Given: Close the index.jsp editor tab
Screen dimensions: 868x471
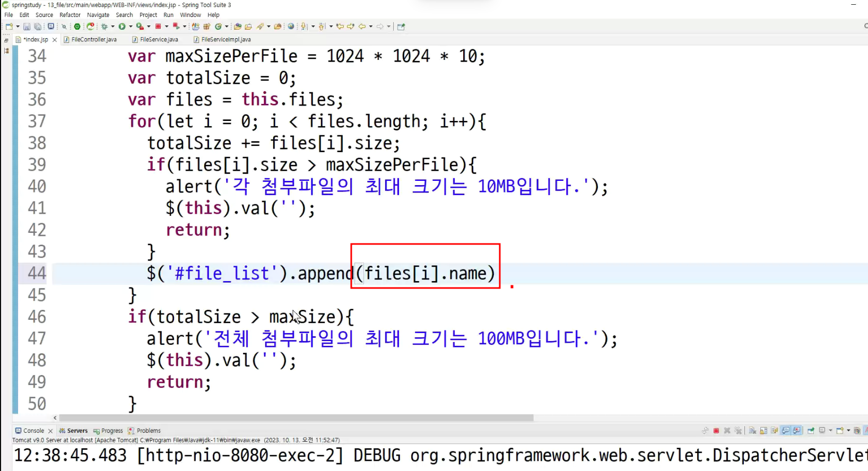Looking at the screenshot, I should [55, 40].
